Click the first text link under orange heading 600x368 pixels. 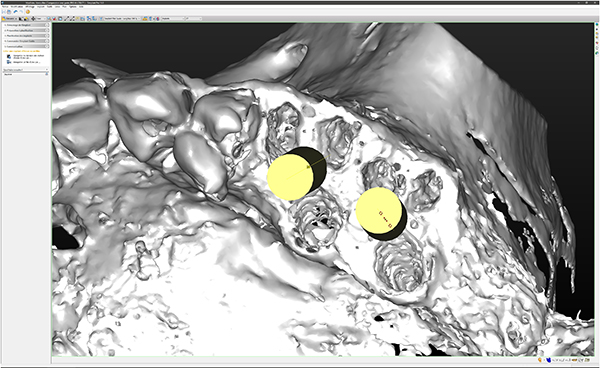[29, 57]
